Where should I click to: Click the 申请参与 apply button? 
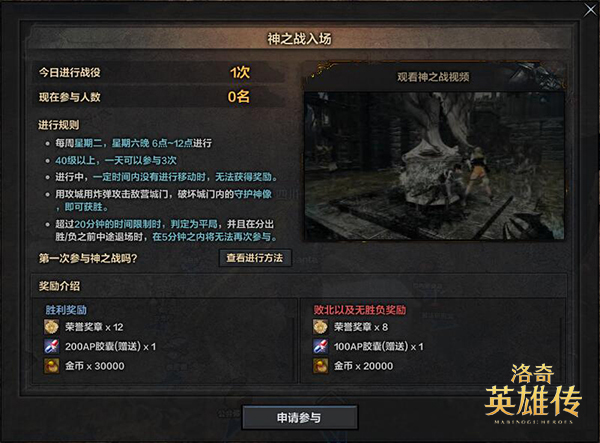point(300,418)
